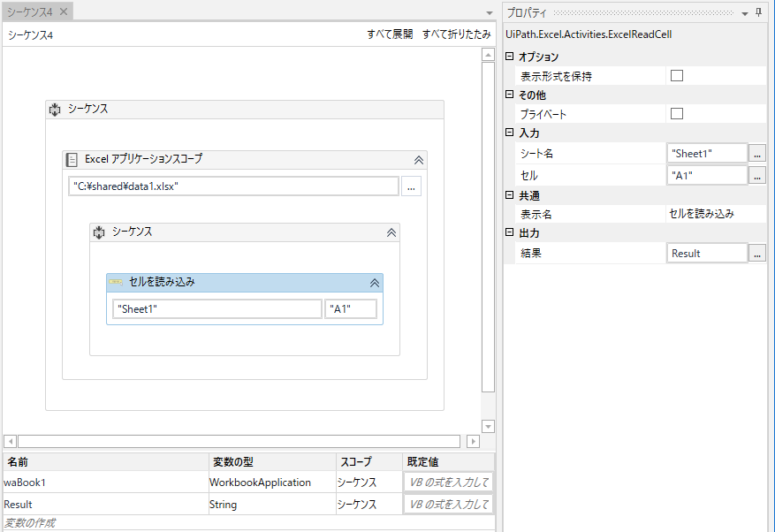
Task: Collapse the 共通 property group
Action: point(510,194)
